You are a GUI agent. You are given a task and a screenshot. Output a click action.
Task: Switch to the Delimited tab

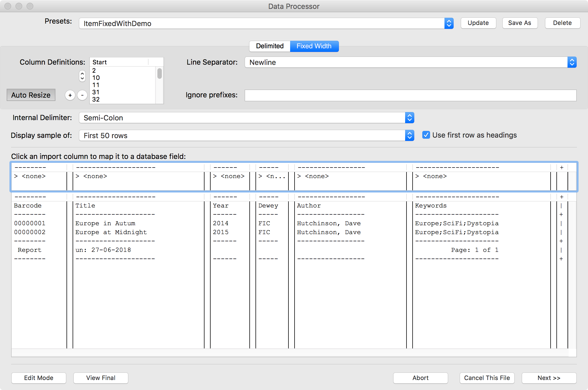pos(270,46)
